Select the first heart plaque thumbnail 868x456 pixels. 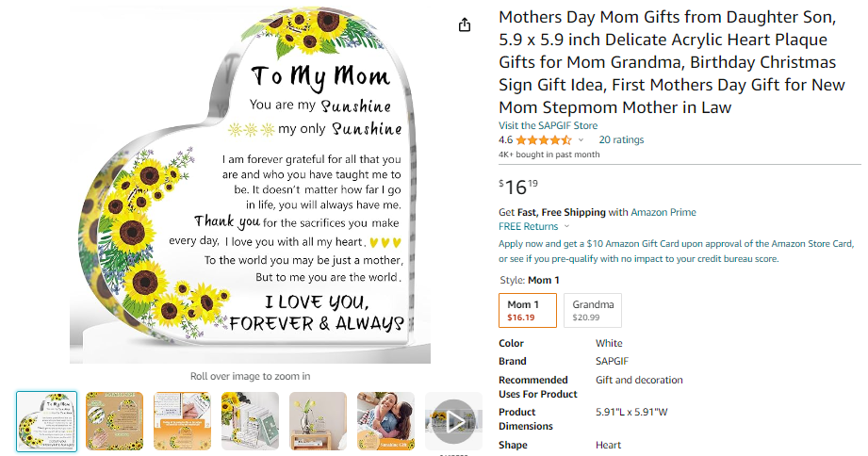[46, 421]
